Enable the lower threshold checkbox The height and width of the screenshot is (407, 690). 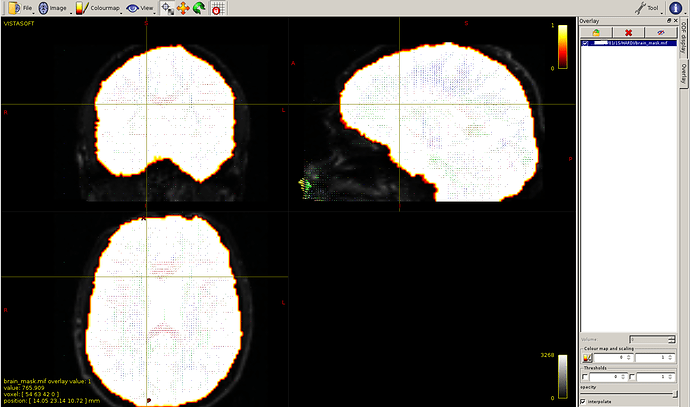585,377
